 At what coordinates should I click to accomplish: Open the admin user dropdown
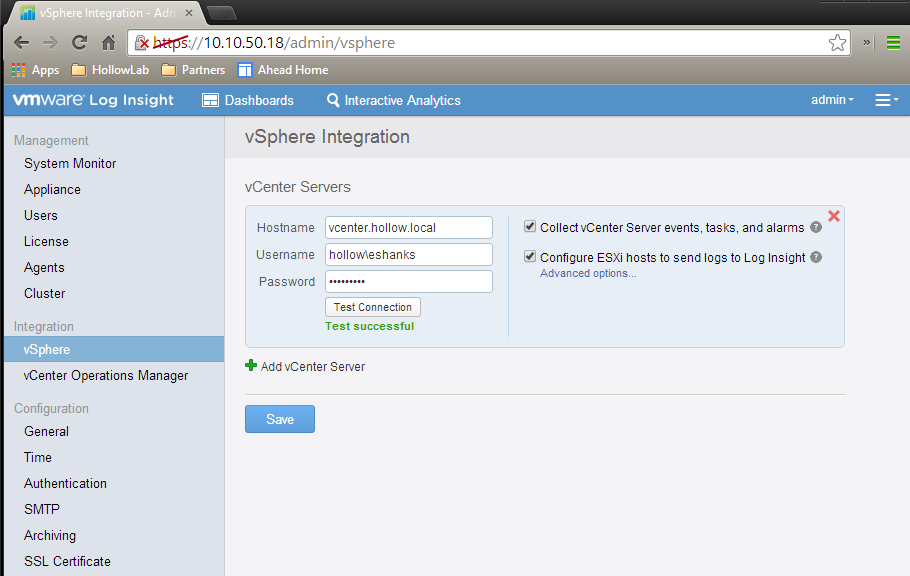pyautogui.click(x=832, y=100)
